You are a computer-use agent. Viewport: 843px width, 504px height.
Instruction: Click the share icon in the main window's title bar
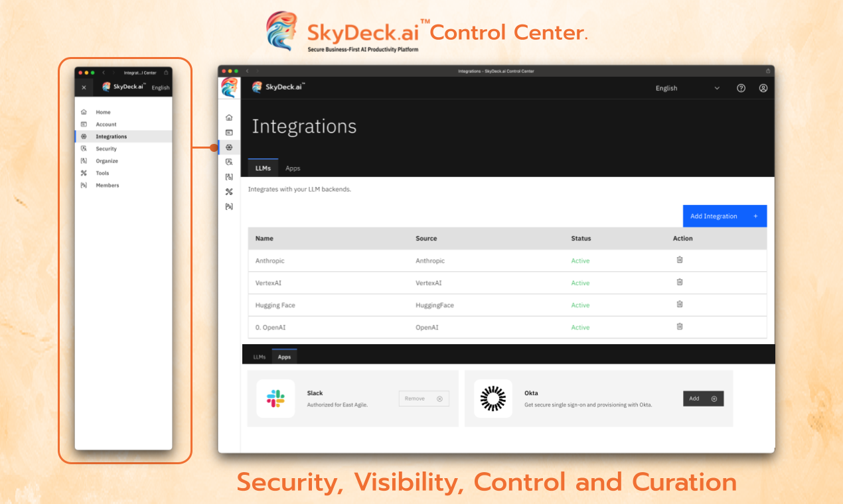click(x=768, y=71)
